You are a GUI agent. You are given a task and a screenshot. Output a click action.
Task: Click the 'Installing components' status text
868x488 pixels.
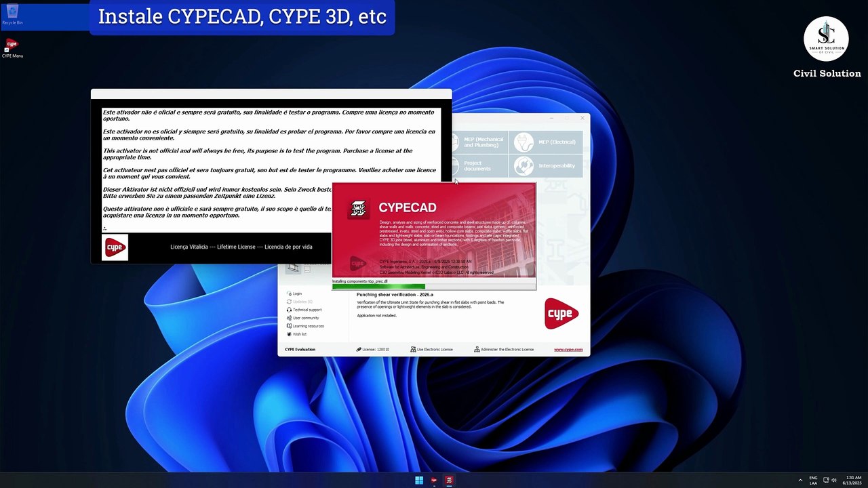click(x=360, y=281)
